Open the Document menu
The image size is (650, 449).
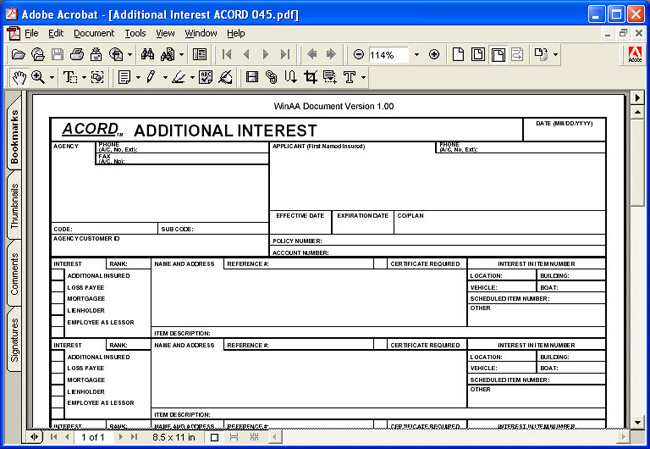point(94,33)
